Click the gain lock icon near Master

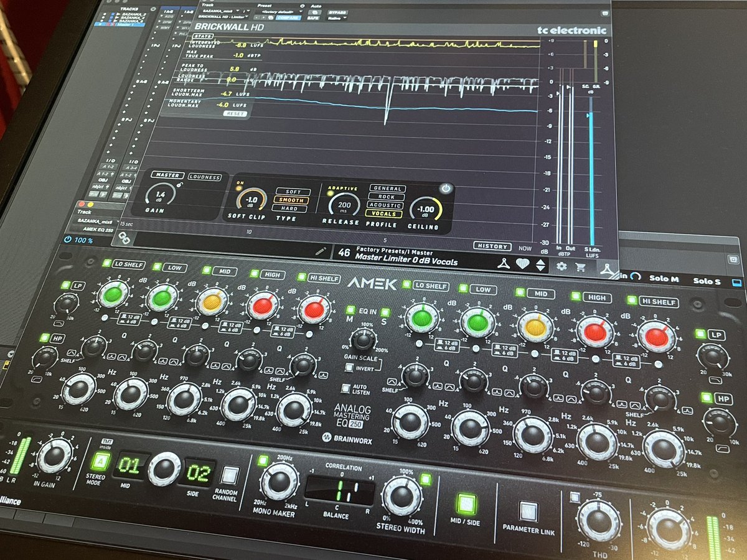pos(179,184)
